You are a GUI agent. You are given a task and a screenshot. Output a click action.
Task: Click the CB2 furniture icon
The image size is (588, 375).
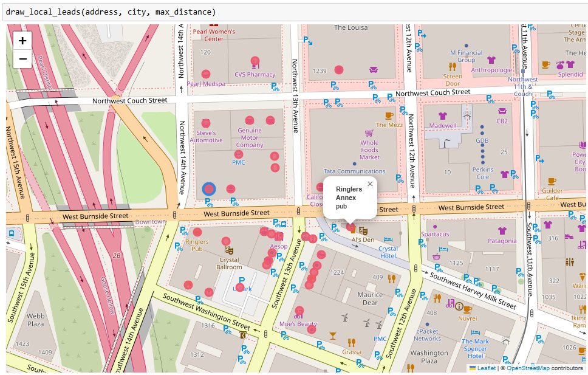click(502, 111)
